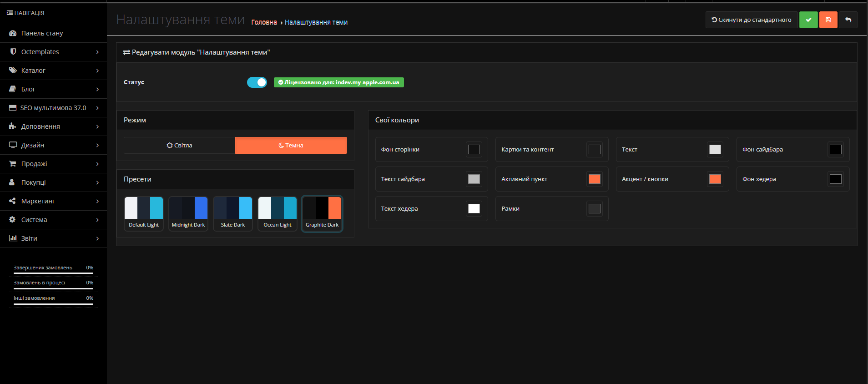Expand the Доповнення menu chevron
The image size is (868, 384).
click(x=97, y=126)
